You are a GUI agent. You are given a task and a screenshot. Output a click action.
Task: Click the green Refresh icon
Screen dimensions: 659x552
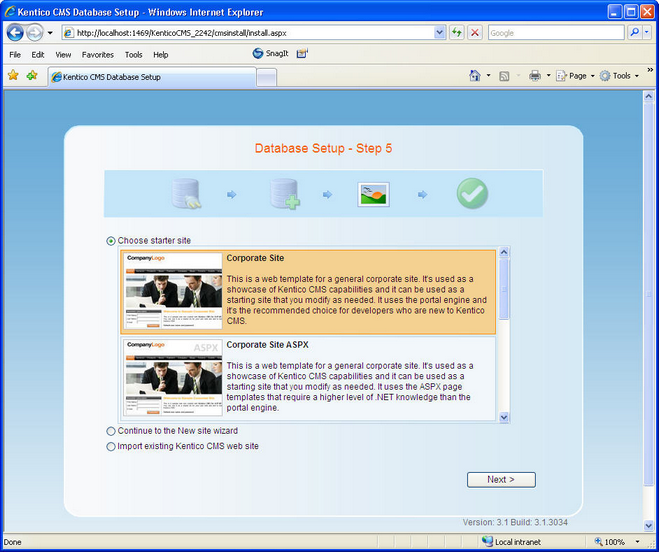[457, 33]
